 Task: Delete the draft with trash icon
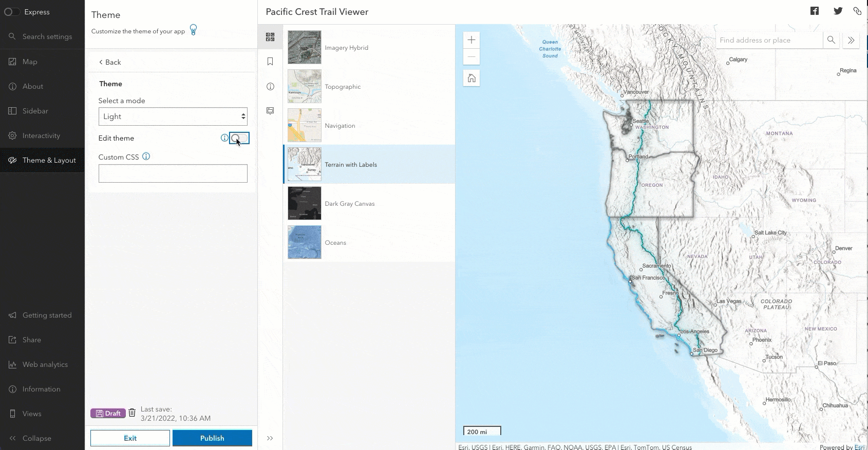coord(132,413)
